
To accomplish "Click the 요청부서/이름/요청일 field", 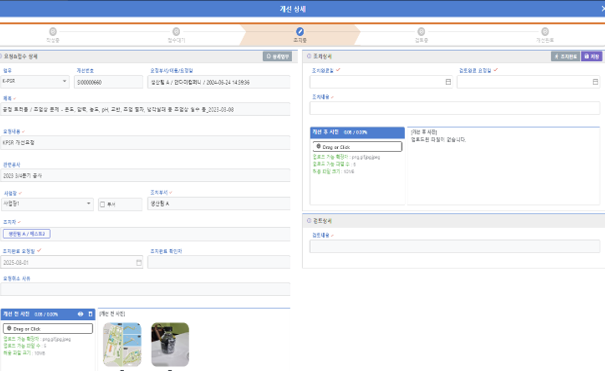I will [219, 82].
